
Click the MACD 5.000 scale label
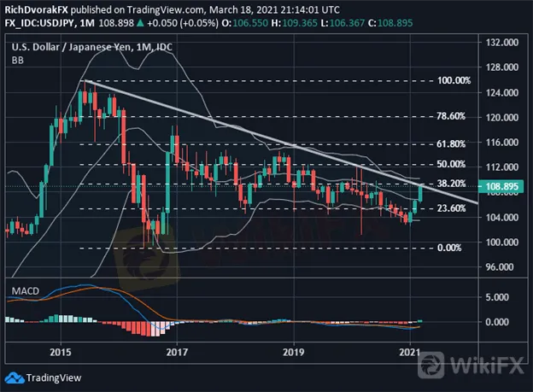click(497, 297)
